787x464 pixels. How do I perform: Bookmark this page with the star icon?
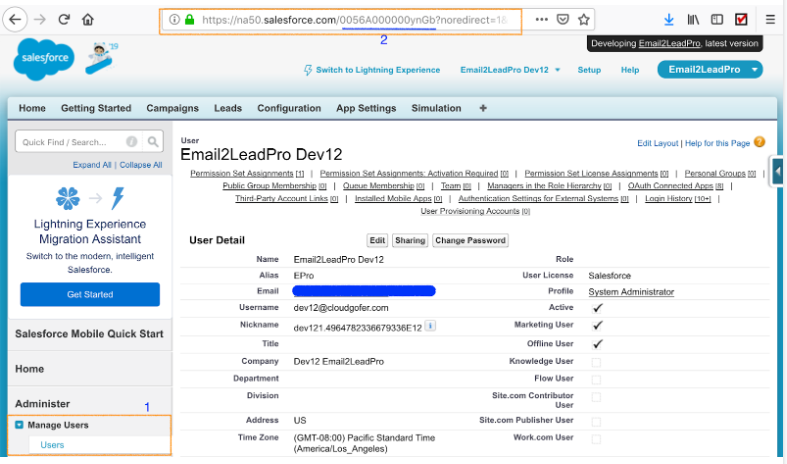coord(583,20)
